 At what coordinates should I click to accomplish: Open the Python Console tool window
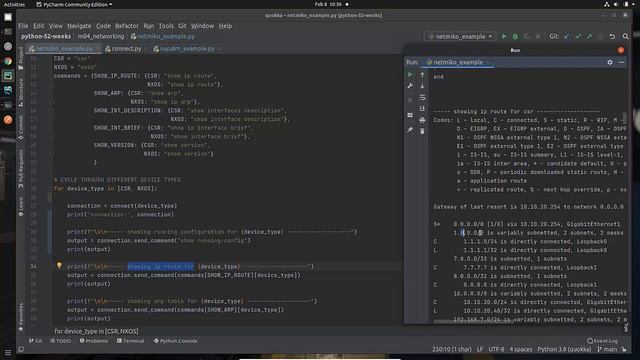pos(175,341)
